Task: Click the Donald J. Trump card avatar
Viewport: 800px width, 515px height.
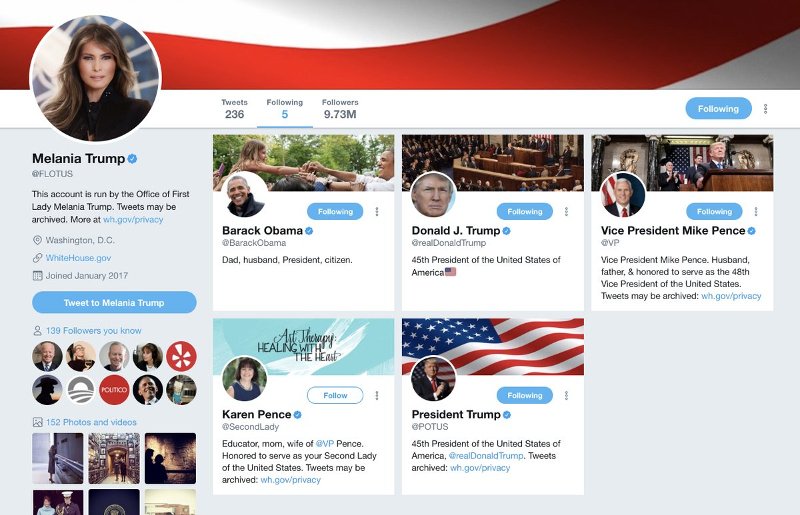Action: click(433, 195)
